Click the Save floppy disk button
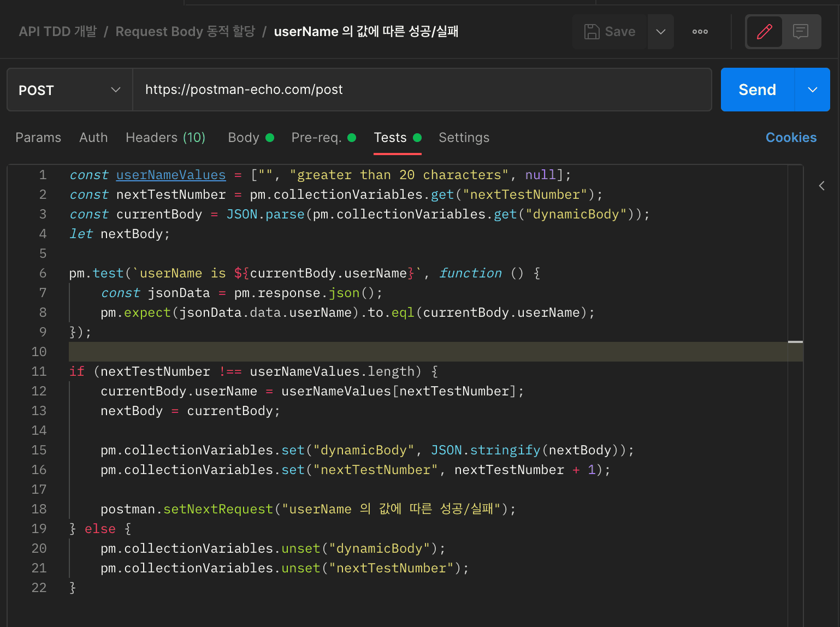This screenshot has height=627, width=840. (x=610, y=32)
